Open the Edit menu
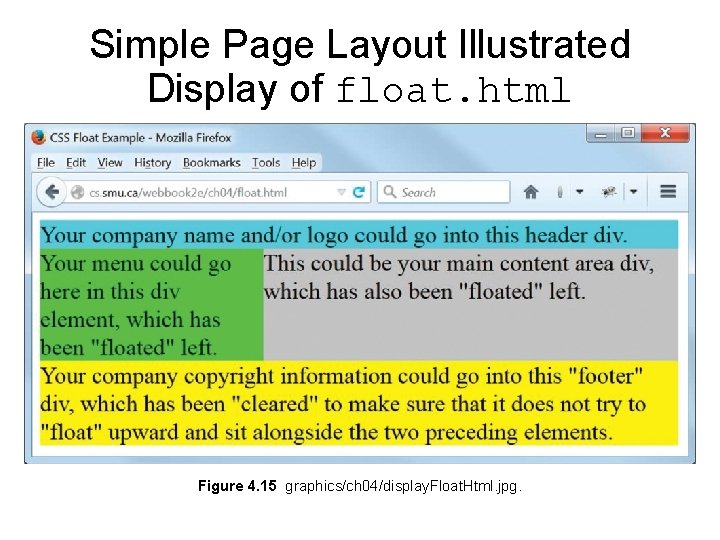The height and width of the screenshot is (540, 720). click(76, 163)
